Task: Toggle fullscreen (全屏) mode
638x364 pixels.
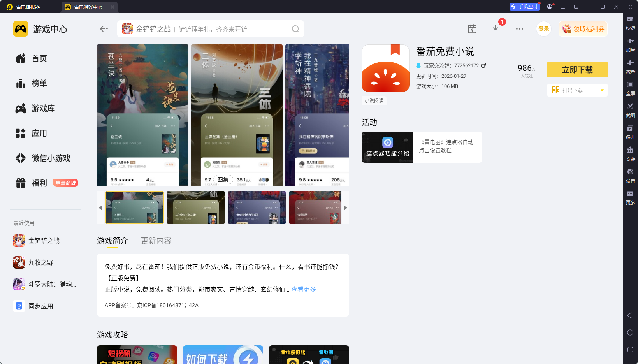Action: tap(630, 89)
